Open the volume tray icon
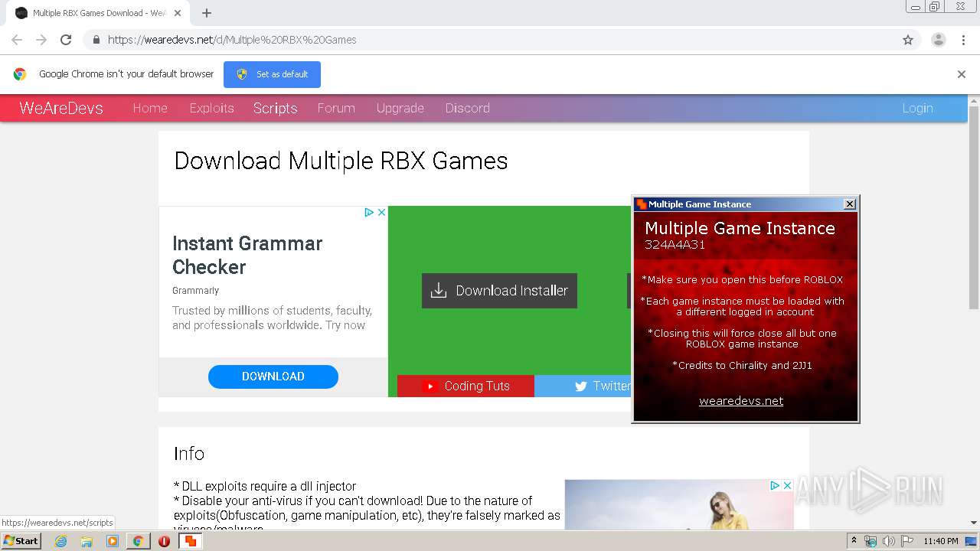 click(x=889, y=541)
